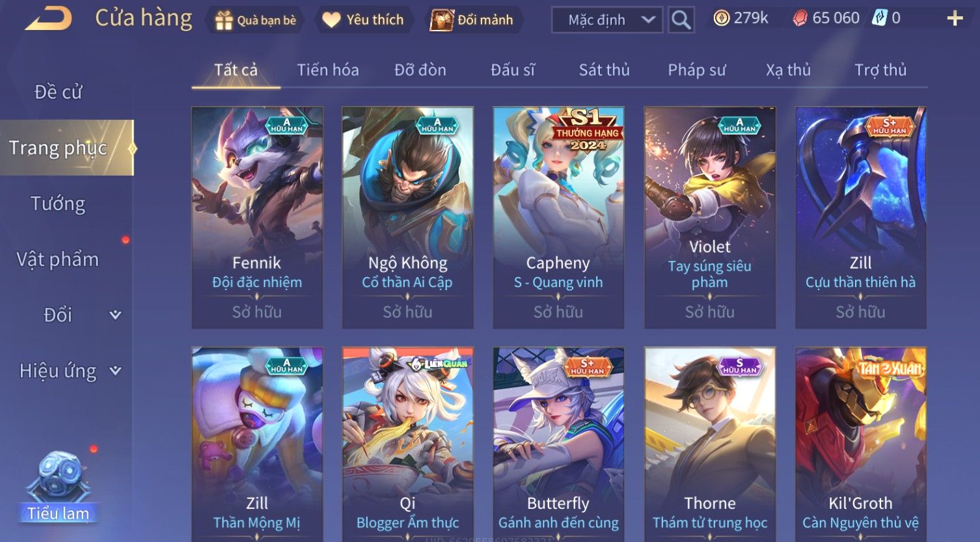Click the plus icon to add currency
Image resolution: width=980 pixels, height=542 pixels.
pos(955,18)
